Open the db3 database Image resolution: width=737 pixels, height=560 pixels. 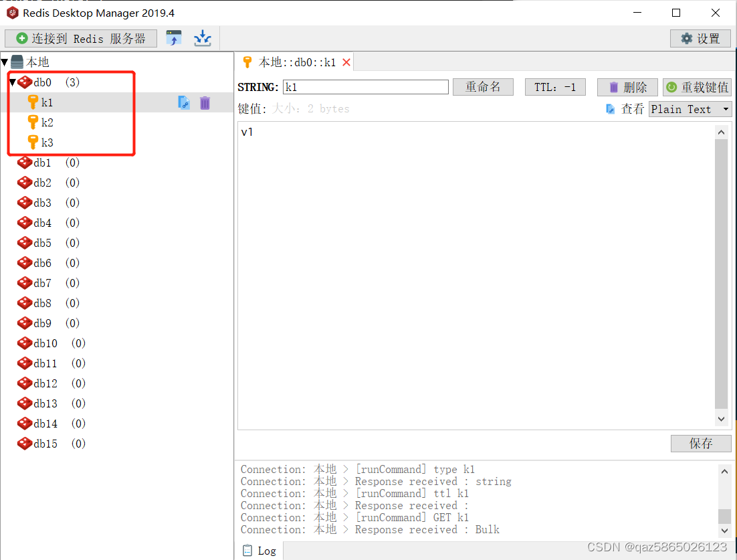point(42,203)
